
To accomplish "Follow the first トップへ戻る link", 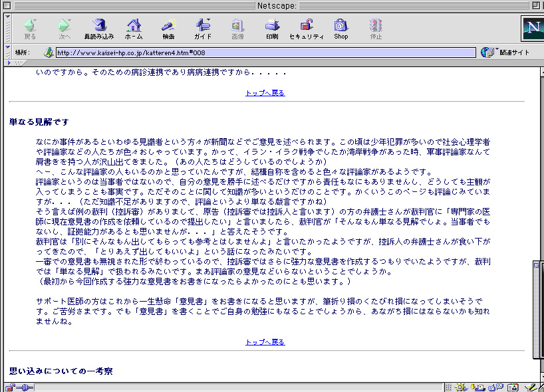I will point(265,93).
